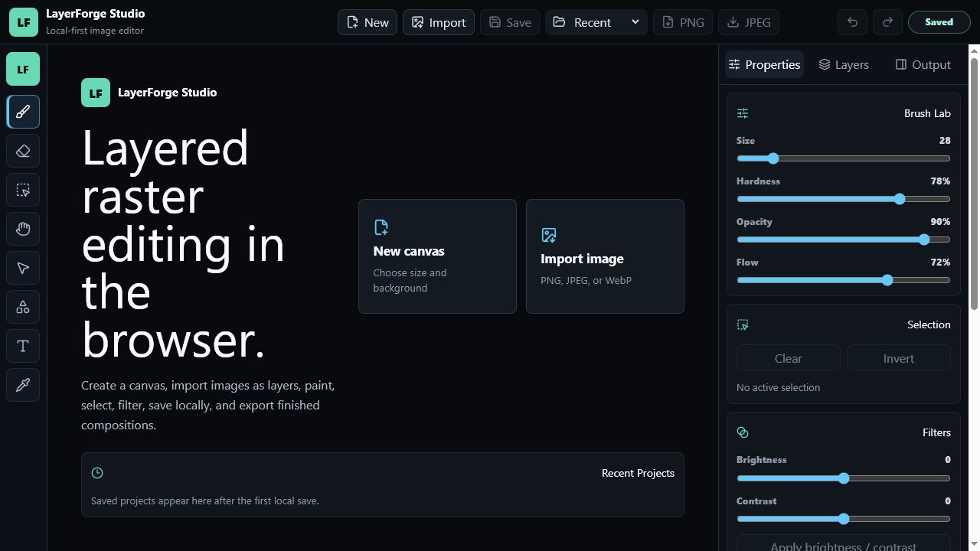
Task: Select the Brush tool in left sidebar
Action: [x=23, y=112]
